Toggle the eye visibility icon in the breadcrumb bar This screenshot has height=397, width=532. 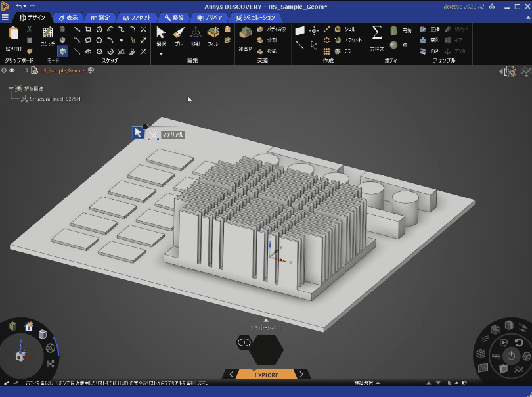[12, 70]
